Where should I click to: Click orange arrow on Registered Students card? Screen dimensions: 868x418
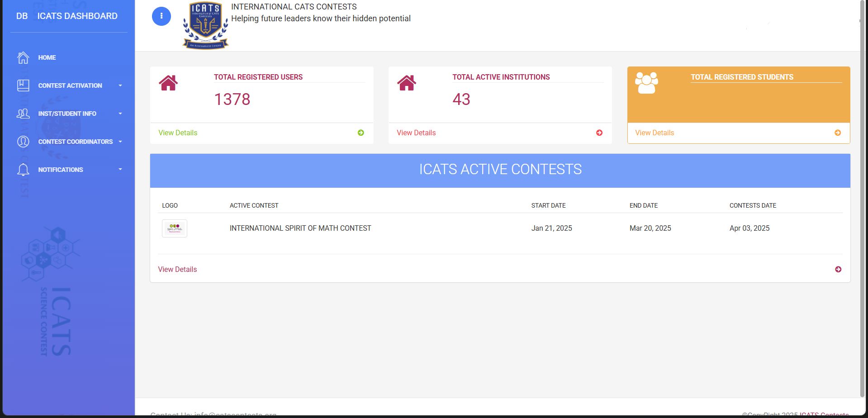point(837,133)
